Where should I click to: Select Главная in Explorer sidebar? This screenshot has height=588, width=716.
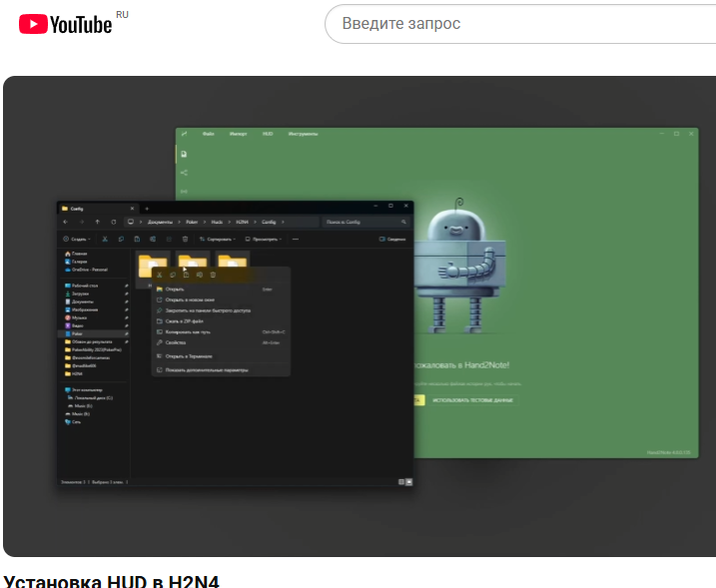pyautogui.click(x=76, y=254)
